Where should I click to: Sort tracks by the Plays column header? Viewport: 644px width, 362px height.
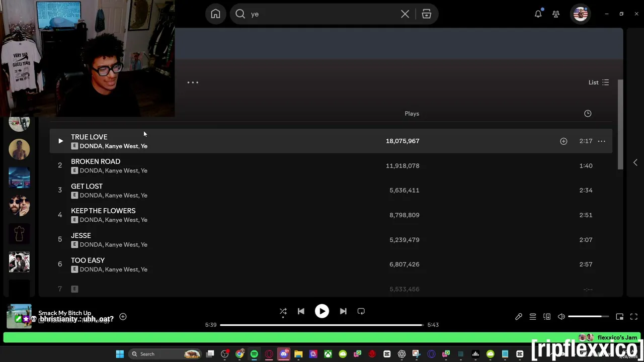(412, 114)
